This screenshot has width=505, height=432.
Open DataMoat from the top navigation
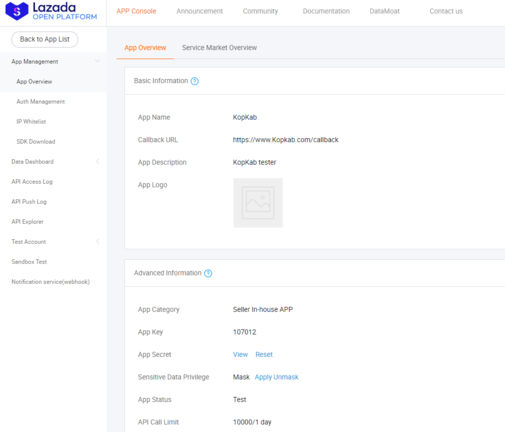pyautogui.click(x=384, y=11)
